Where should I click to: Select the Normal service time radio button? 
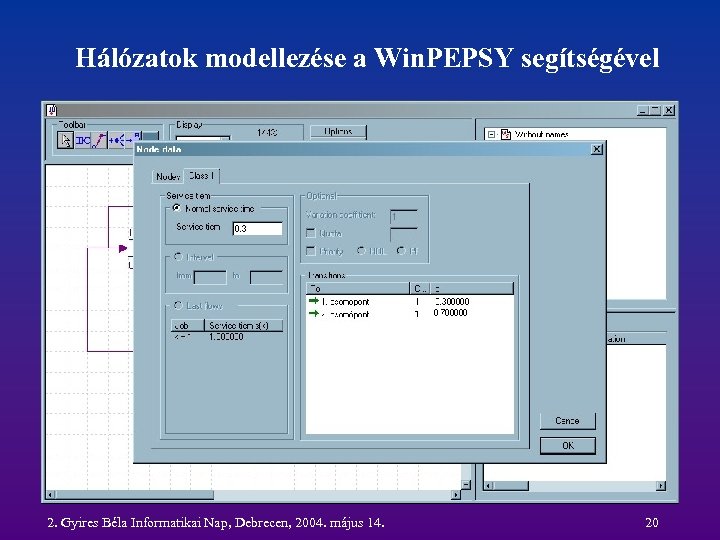tap(176, 208)
